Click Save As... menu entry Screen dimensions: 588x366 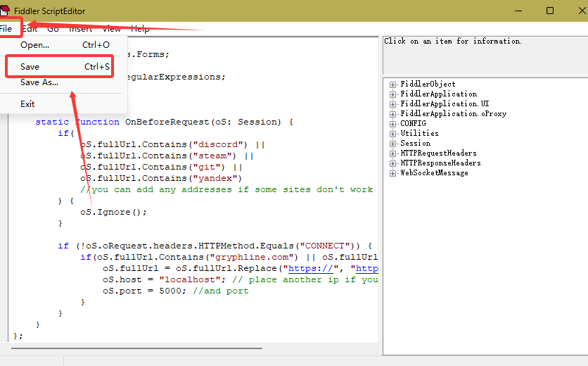[39, 82]
